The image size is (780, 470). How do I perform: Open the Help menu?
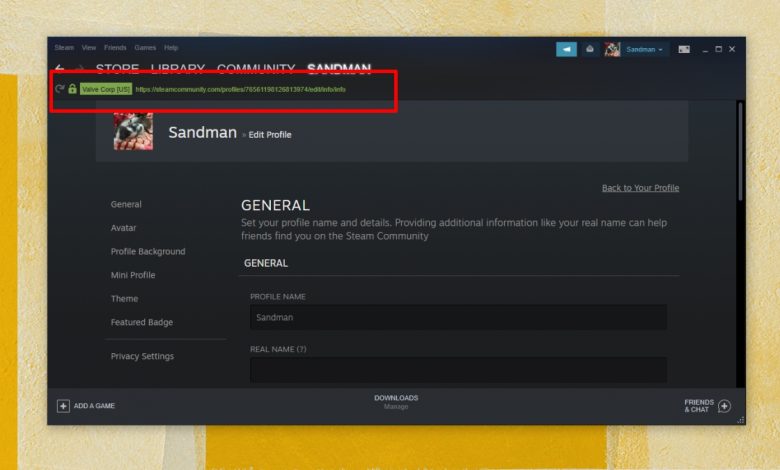tap(171, 48)
